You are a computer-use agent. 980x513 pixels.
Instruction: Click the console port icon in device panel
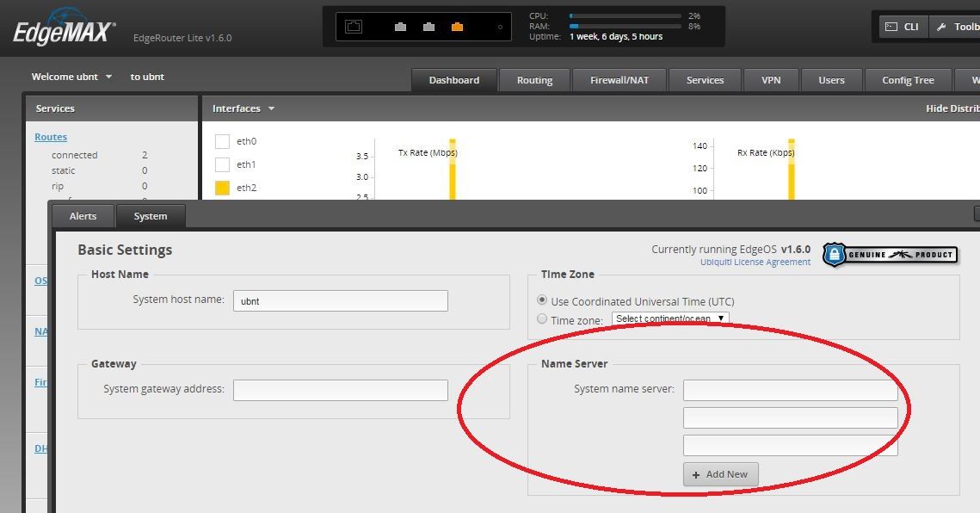click(354, 27)
